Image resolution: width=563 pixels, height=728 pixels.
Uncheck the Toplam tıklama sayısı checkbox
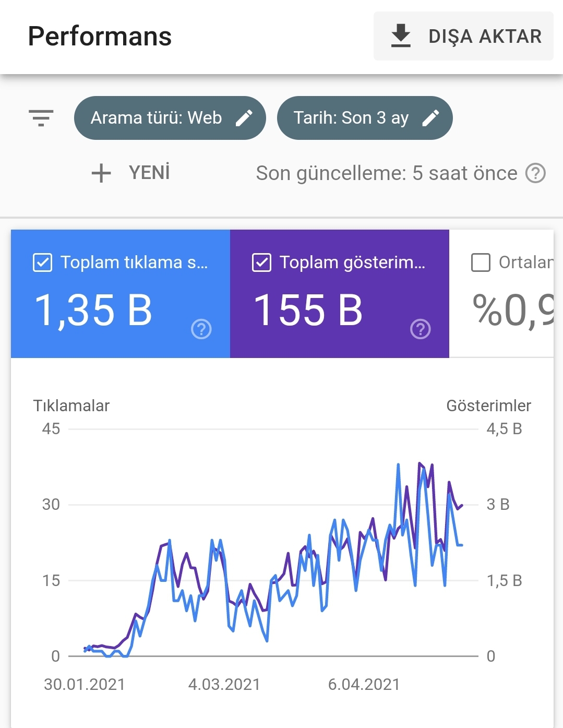(x=42, y=262)
